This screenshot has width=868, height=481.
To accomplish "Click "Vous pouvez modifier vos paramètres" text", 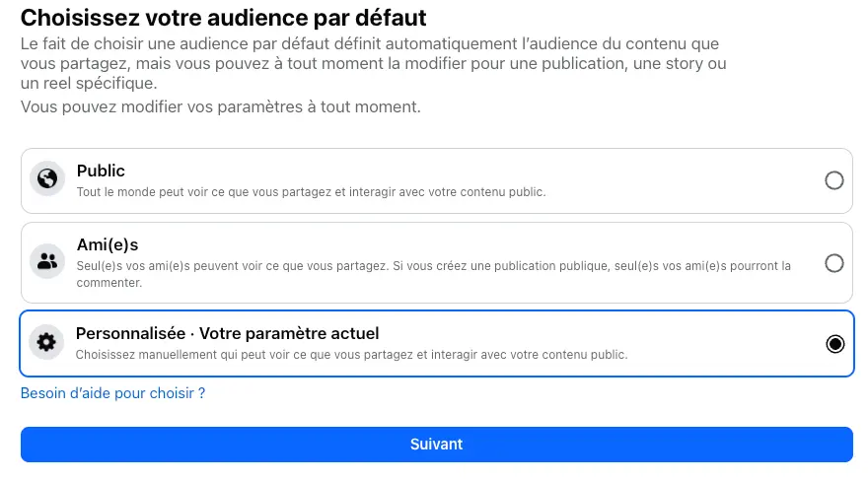I will [221, 106].
